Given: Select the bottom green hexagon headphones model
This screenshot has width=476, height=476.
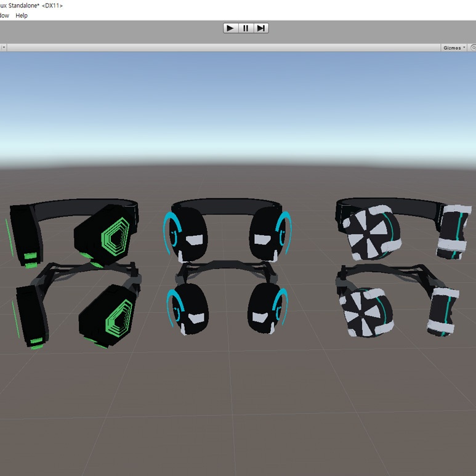Looking at the screenshot, I should tap(76, 307).
